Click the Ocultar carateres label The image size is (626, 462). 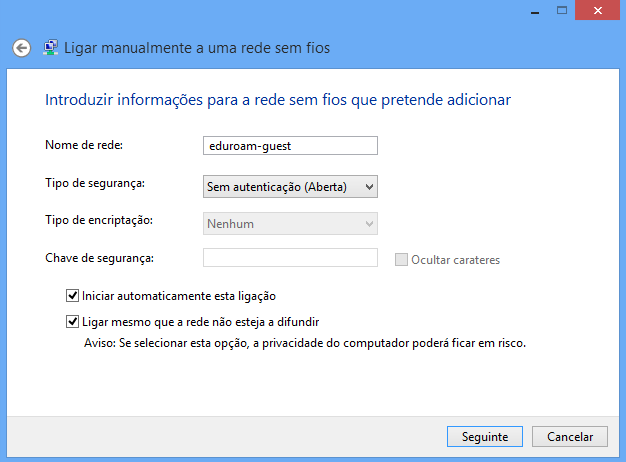coord(456,260)
